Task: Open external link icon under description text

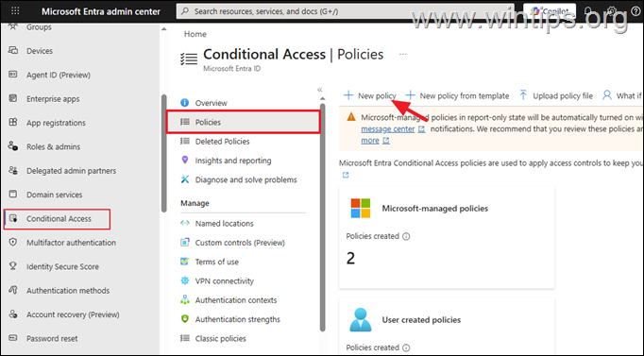Action: 346,175
